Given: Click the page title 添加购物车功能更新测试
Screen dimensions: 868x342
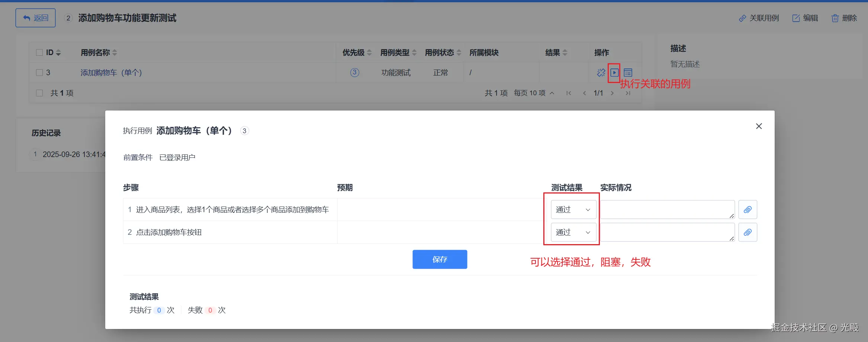Looking at the screenshot, I should coord(127,18).
